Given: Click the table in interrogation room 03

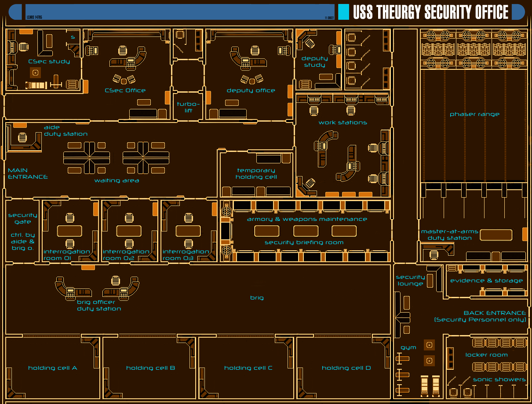Looking at the screenshot, I should (188, 231).
